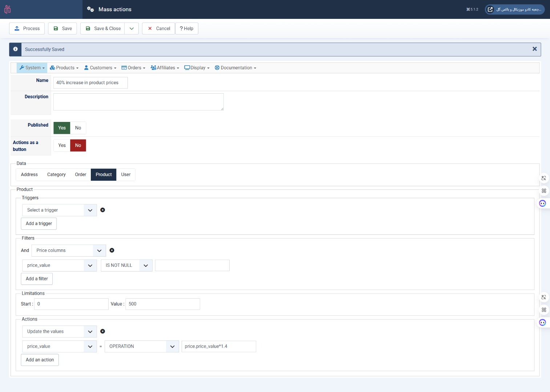Open the price_value dropdown under Actions

coord(60,346)
